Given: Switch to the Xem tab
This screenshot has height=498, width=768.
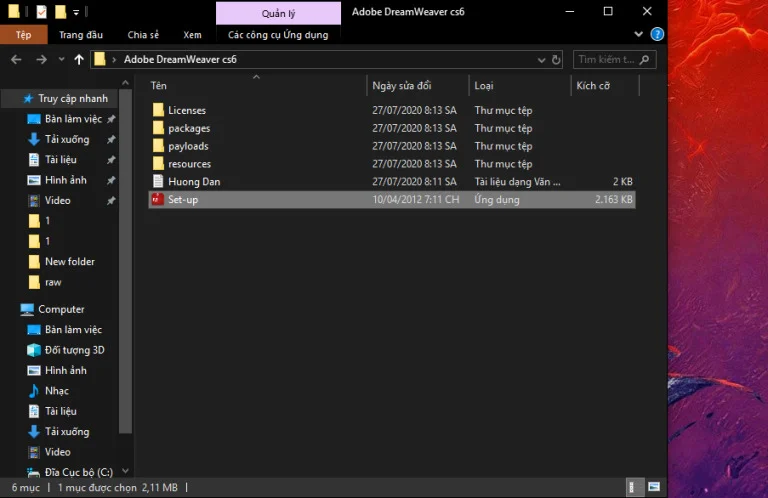Looking at the screenshot, I should point(192,35).
